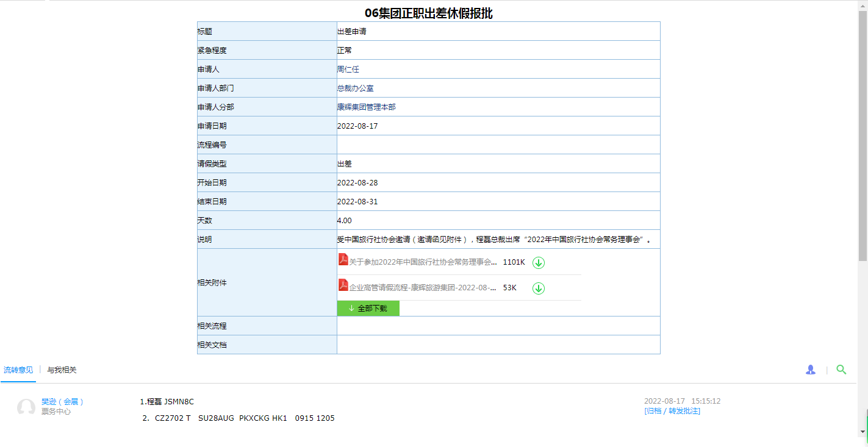
Task: Click the 06集团正职出差休假报批 form title
Action: click(x=428, y=13)
